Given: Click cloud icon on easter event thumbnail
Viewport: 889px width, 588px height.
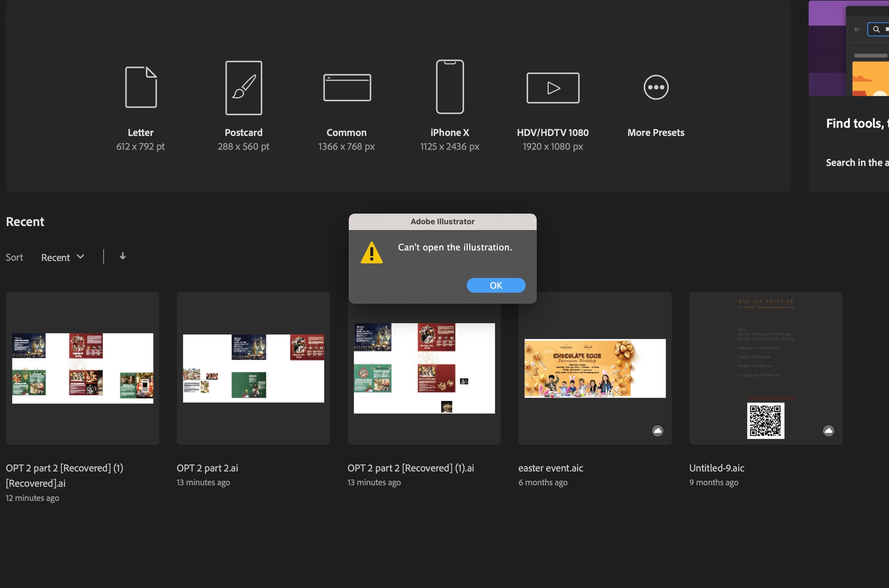Looking at the screenshot, I should (x=657, y=431).
